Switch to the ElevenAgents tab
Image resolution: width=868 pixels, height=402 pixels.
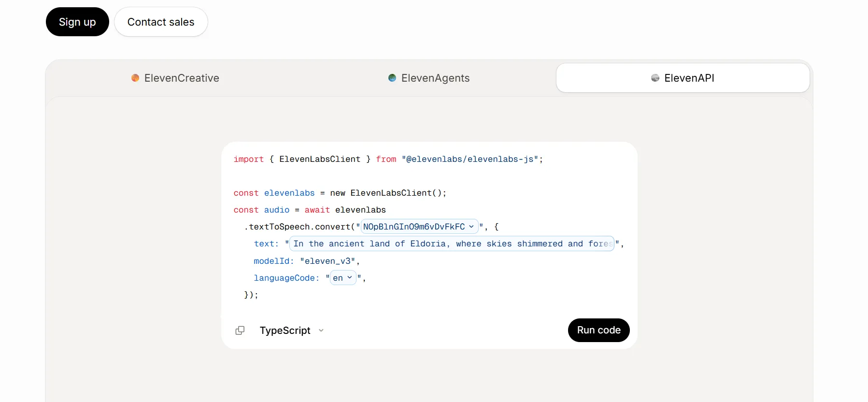tap(429, 78)
